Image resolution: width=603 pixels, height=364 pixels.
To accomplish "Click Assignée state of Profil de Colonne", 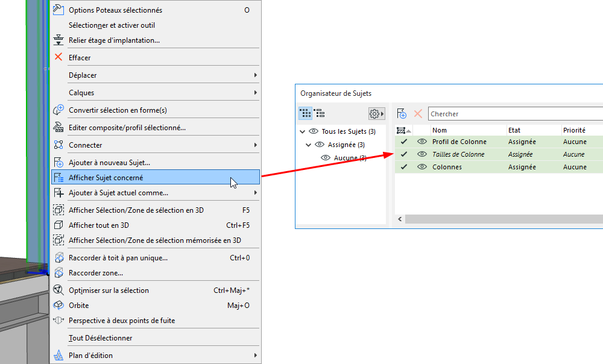I will (x=522, y=142).
